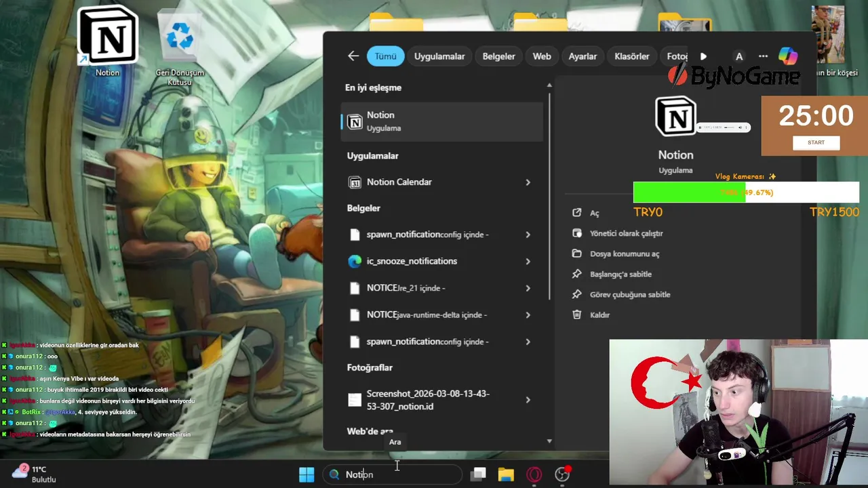Open File Explorer from the taskbar
The height and width of the screenshot is (488, 868).
coord(506,474)
